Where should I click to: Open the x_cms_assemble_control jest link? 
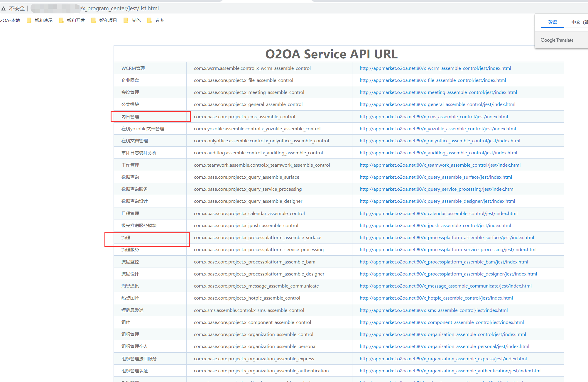(x=434, y=116)
